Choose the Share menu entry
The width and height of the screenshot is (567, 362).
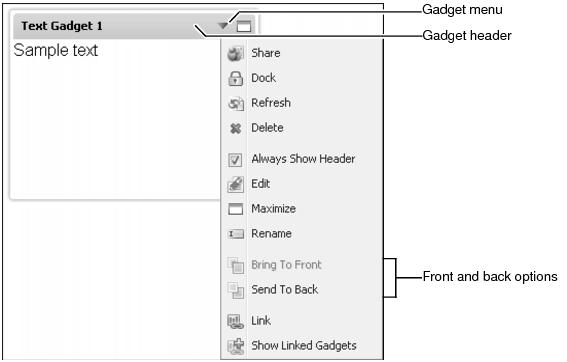coord(301,54)
